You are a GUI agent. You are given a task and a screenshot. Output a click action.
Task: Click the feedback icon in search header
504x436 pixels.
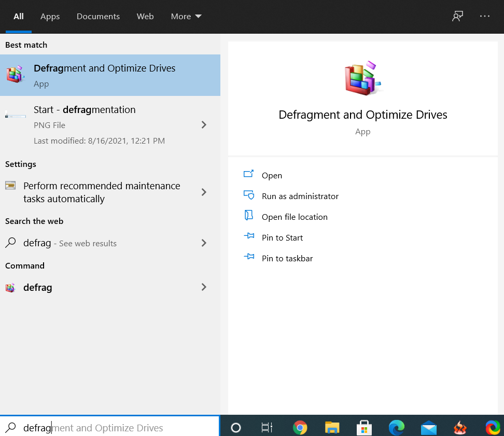457,16
